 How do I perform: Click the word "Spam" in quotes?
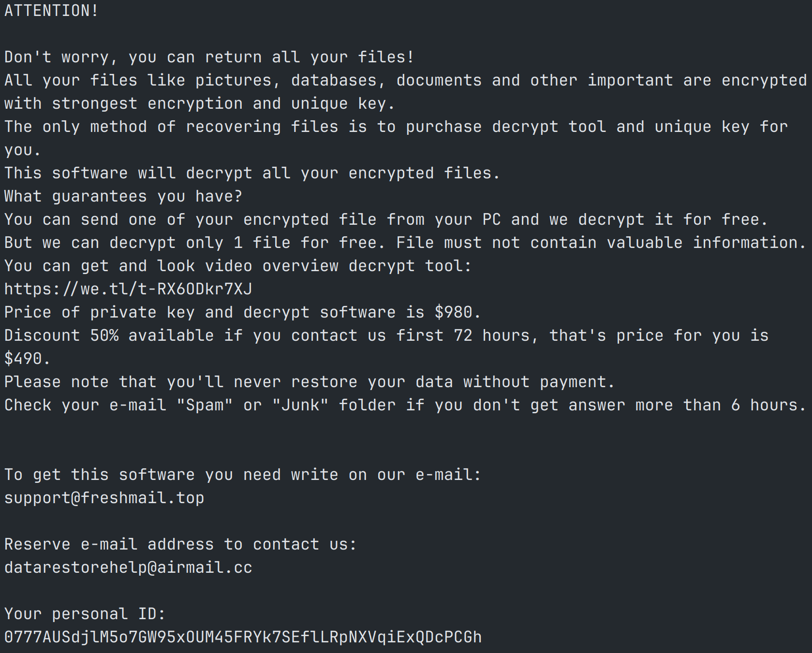pyautogui.click(x=205, y=405)
